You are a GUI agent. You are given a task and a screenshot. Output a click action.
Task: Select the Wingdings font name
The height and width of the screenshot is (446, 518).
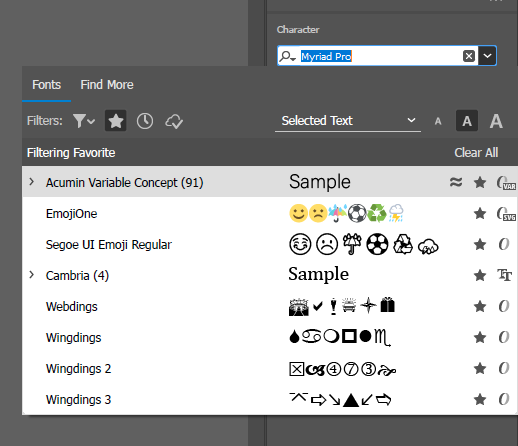pos(73,338)
